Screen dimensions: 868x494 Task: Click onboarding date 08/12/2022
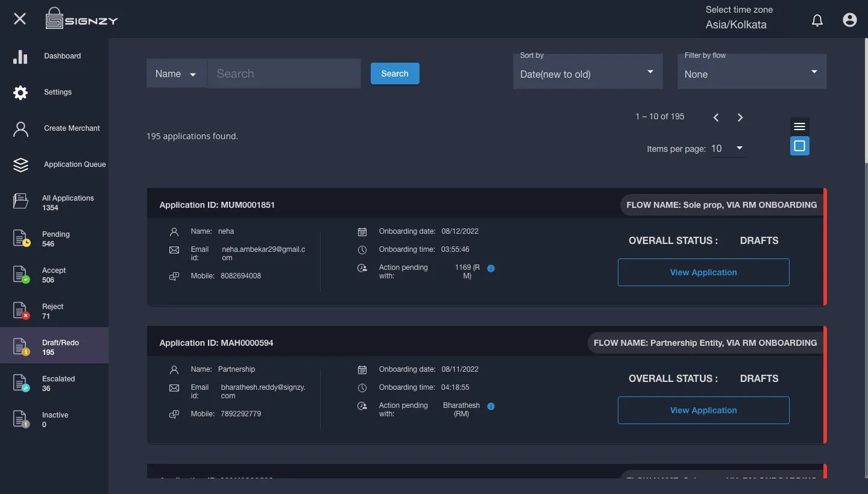coord(460,231)
